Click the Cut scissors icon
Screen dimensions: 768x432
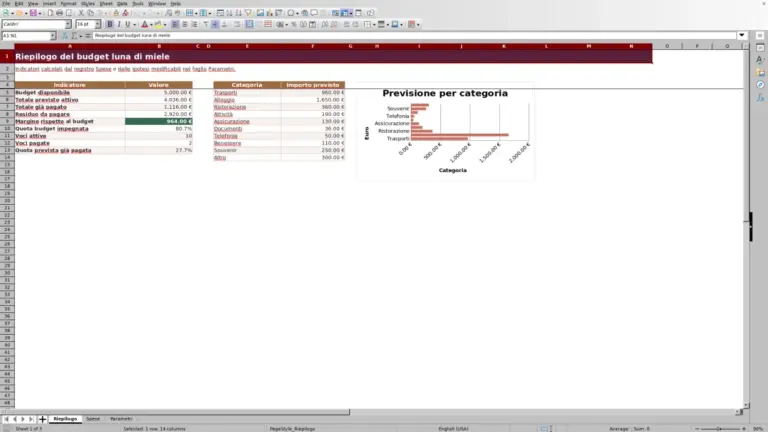pyautogui.click(x=81, y=13)
